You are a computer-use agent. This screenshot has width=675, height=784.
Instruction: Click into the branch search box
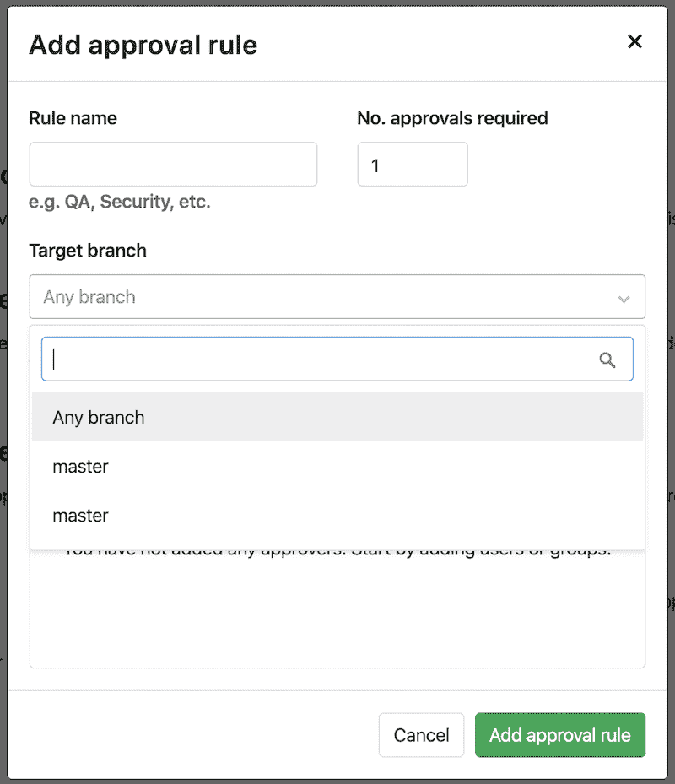pyautogui.click(x=321, y=360)
